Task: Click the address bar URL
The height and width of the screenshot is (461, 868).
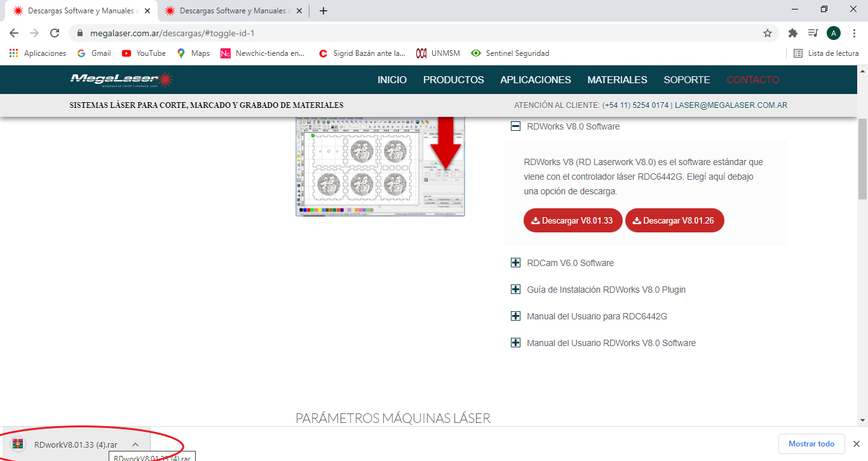Action: pyautogui.click(x=172, y=33)
